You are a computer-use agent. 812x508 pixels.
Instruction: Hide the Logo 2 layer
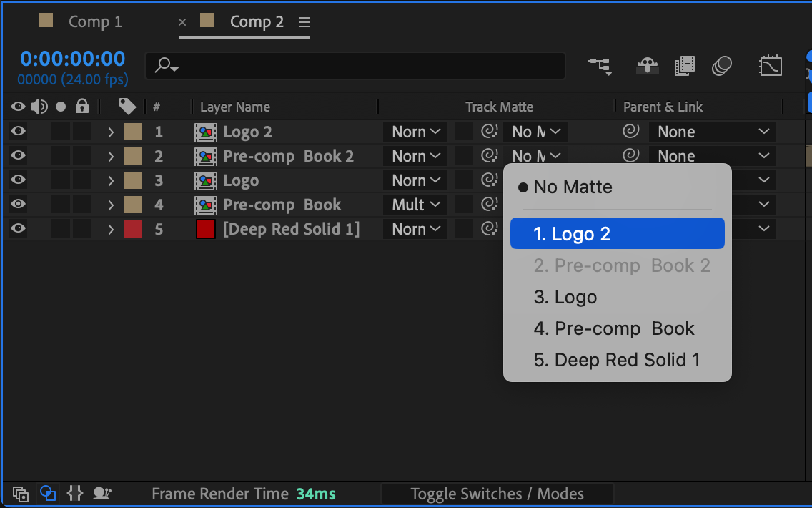coord(19,132)
